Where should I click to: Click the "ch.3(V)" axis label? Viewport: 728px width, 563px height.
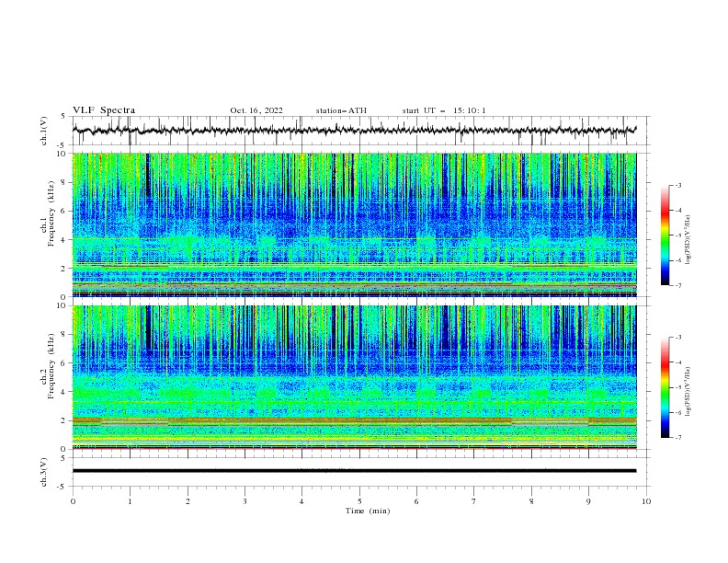point(44,472)
